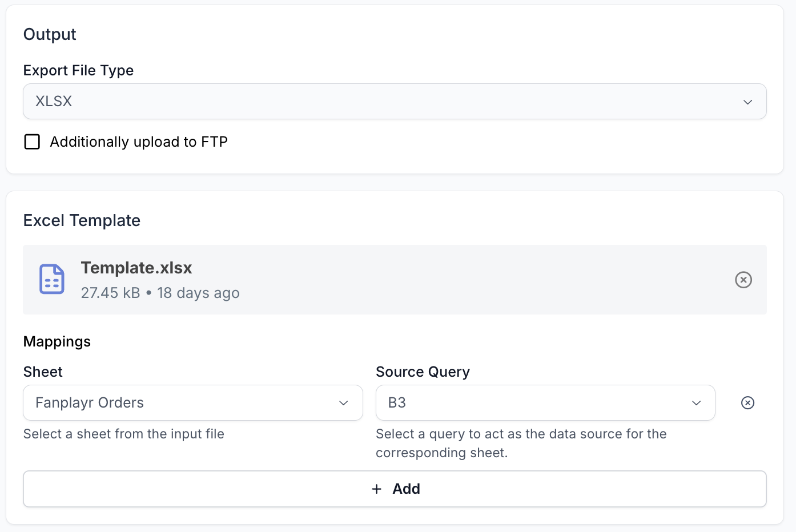Click the Excel Template section heading
Viewport: 796px width, 532px height.
pos(82,220)
